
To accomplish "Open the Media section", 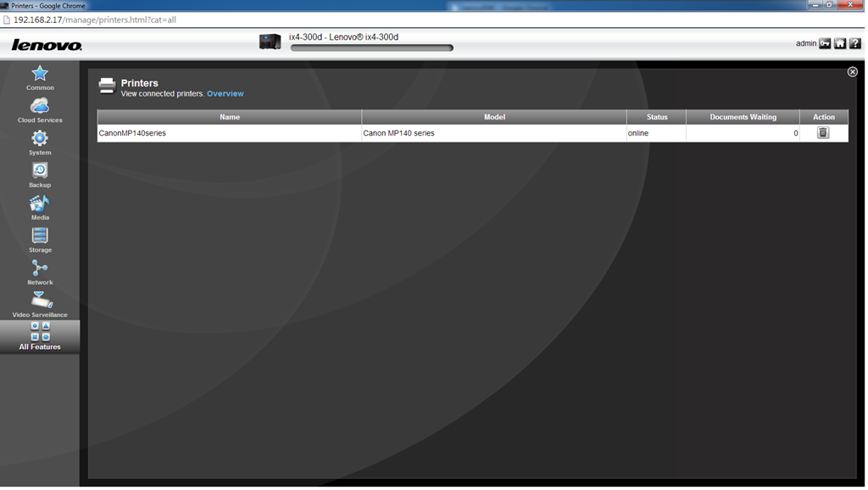I will click(40, 207).
